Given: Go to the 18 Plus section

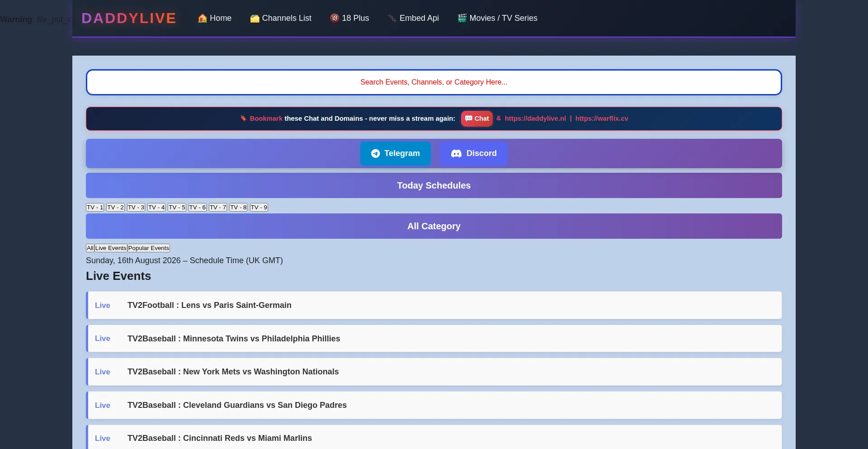Looking at the screenshot, I should tap(349, 18).
